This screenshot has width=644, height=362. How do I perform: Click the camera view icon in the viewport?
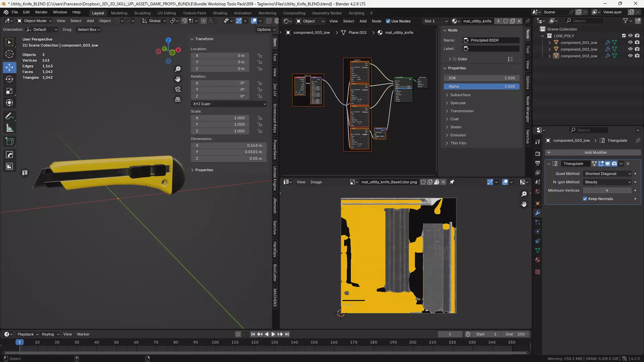(178, 89)
